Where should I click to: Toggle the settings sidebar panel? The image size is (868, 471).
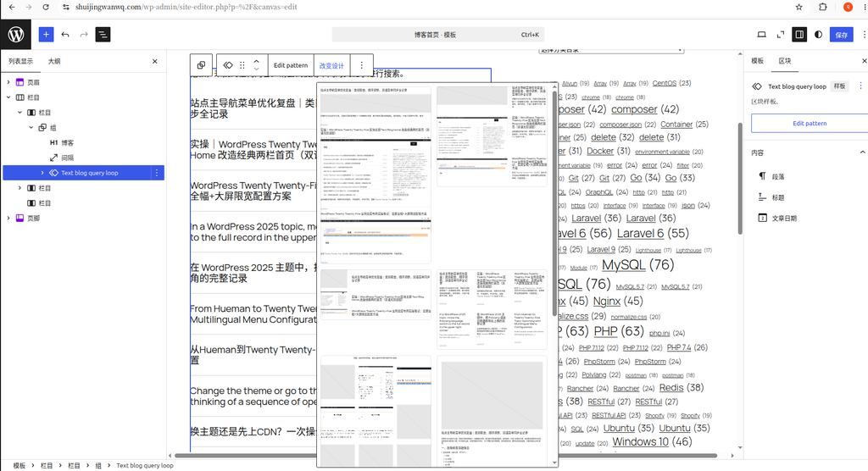point(799,35)
